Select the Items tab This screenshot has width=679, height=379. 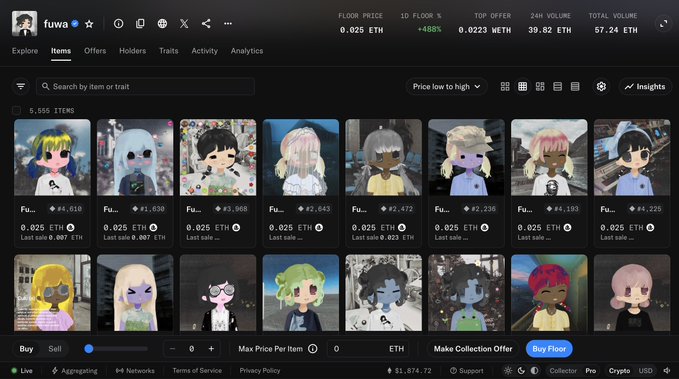click(61, 51)
